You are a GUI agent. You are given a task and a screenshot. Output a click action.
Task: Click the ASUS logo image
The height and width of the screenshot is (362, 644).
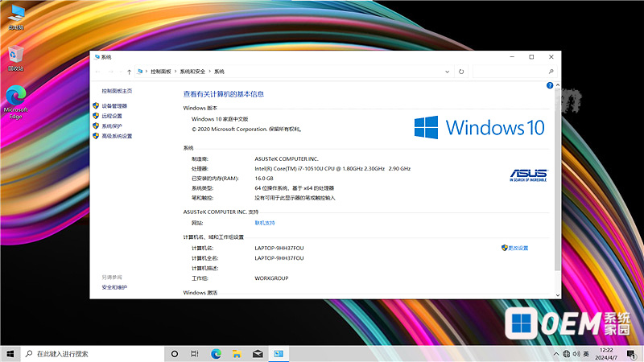tap(529, 175)
